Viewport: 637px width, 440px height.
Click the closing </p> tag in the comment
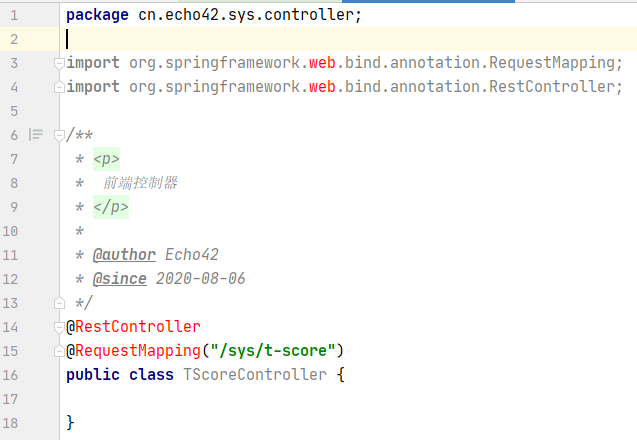point(110,207)
